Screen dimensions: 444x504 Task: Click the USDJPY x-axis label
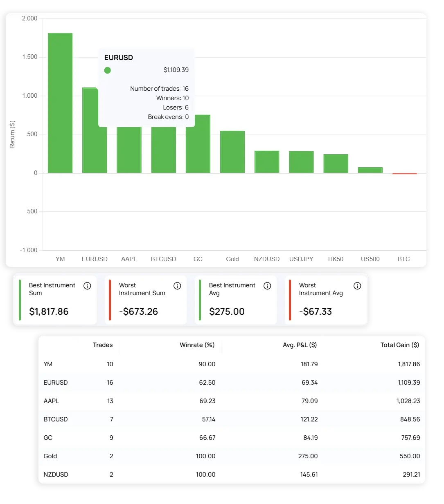pyautogui.click(x=301, y=259)
